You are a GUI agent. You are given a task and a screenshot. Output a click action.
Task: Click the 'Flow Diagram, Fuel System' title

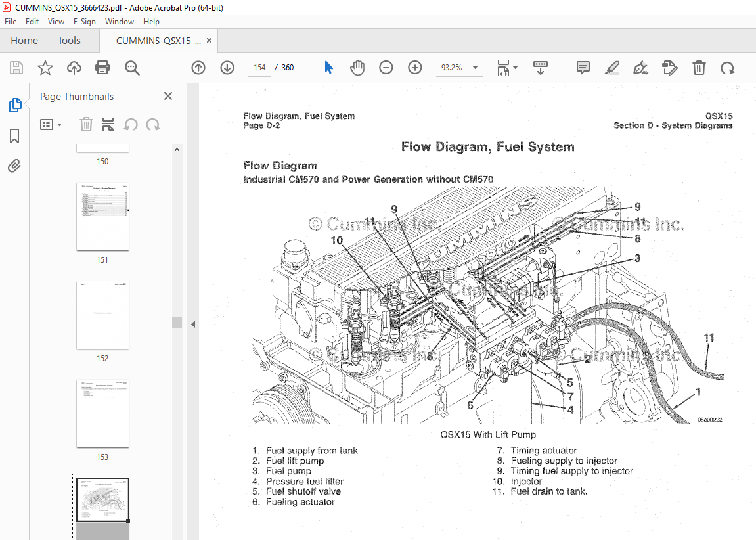tap(487, 146)
